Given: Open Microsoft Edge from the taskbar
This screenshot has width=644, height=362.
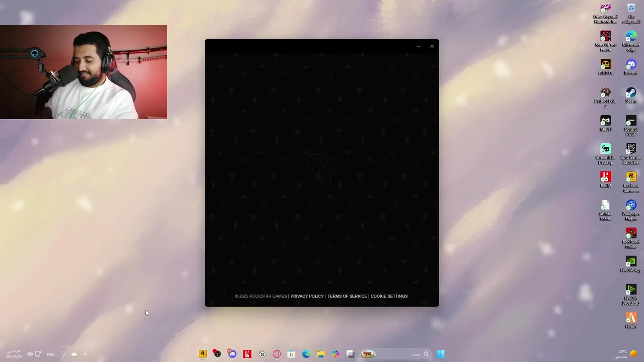Looking at the screenshot, I should (306, 354).
